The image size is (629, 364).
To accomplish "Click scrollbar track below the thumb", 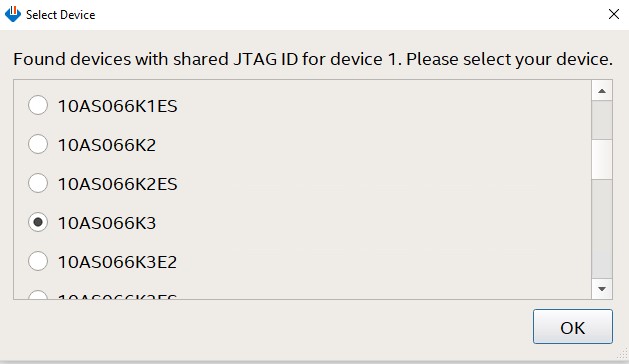I will (x=602, y=229).
